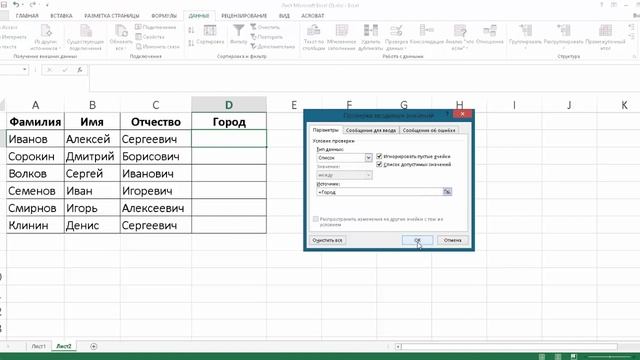Click the 'Дополнительно' advanced filter item
Screen dimensions: 640x360
click(273, 47)
